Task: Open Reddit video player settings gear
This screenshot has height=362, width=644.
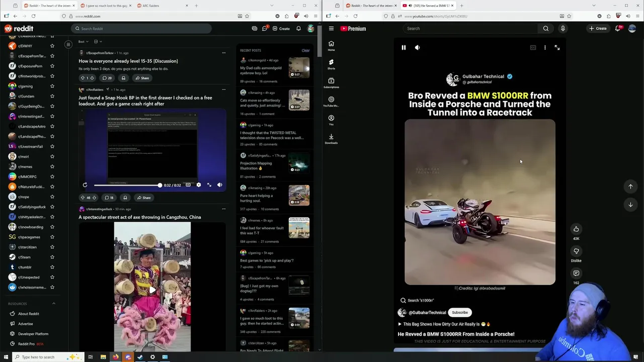Action: click(x=198, y=185)
